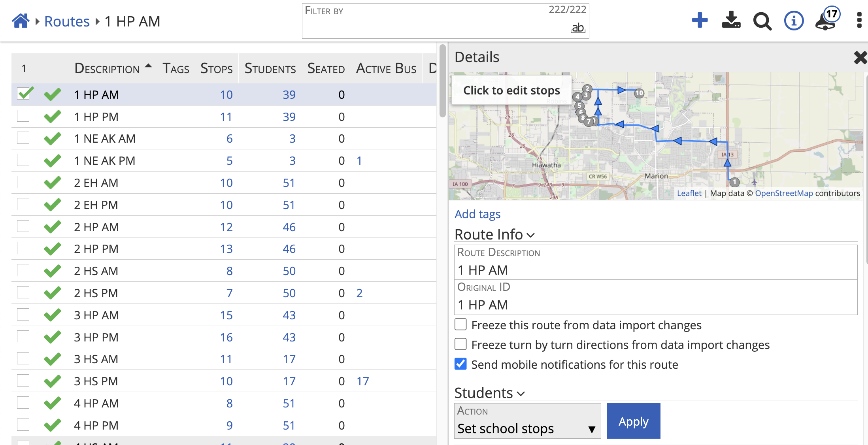868x445 pixels.
Task: Open the Action dropdown Set school stops
Action: [x=527, y=421]
